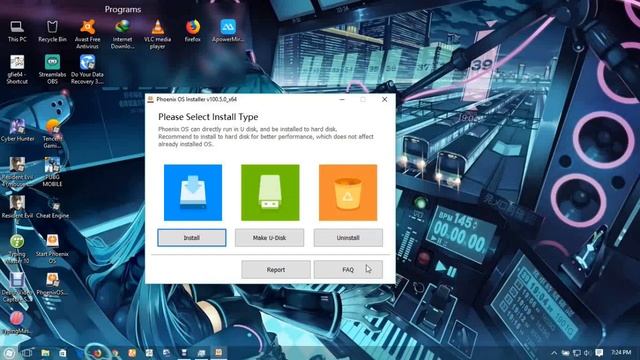Select the Cyber Hunter desktop icon
Image resolution: width=640 pixels, height=360 pixels.
(17, 131)
